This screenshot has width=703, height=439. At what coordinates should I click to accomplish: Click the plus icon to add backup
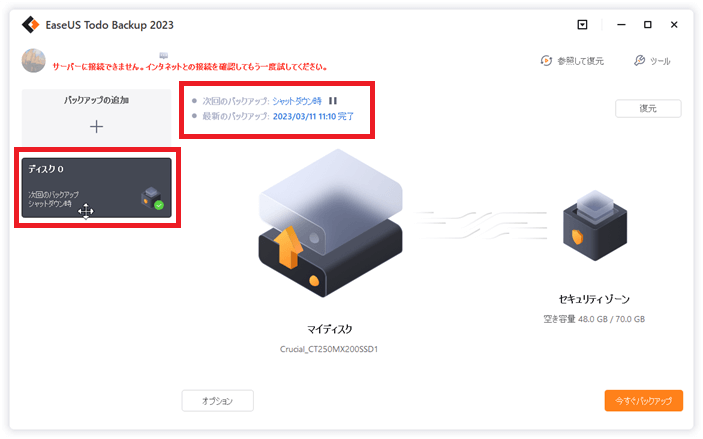coord(96,126)
